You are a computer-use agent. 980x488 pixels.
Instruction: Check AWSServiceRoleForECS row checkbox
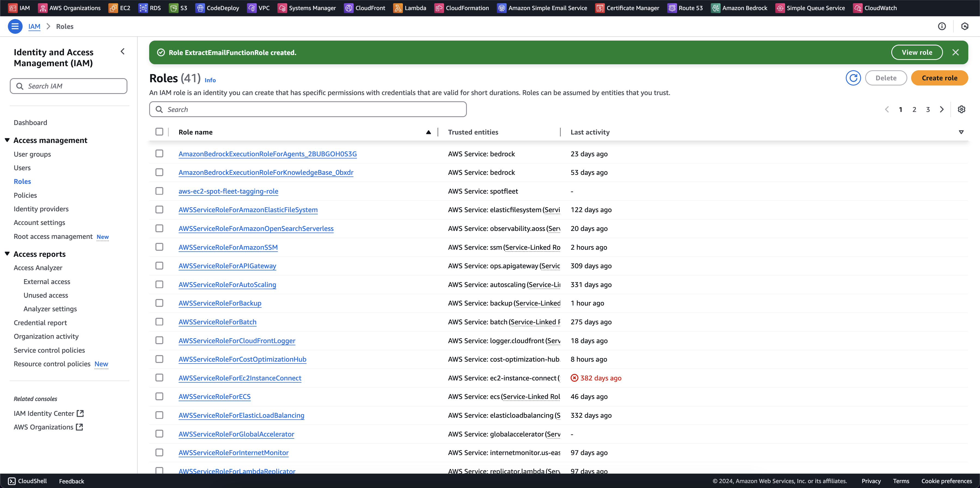coord(159,396)
